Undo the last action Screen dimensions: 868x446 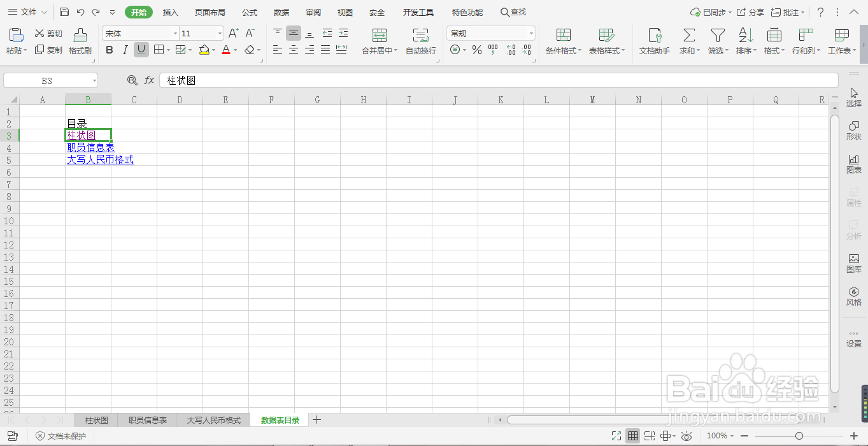pos(80,12)
